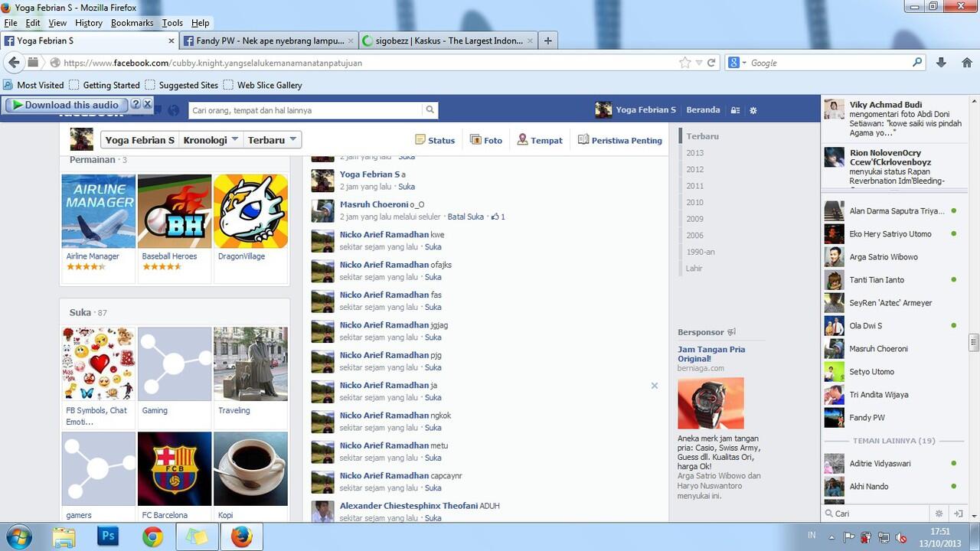The image size is (980, 551).
Task: Jump to 2012 on the timeline
Action: point(695,169)
